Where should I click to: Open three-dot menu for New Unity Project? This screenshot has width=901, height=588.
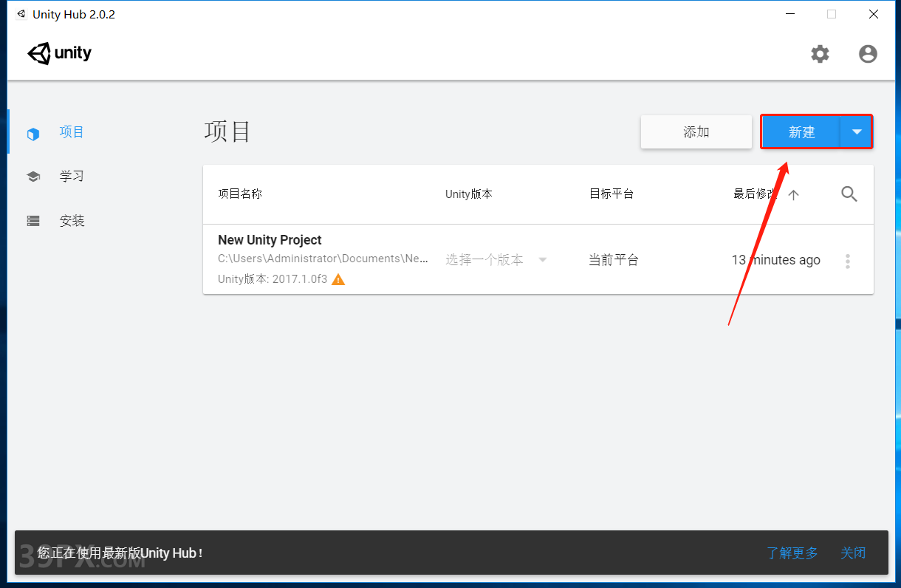tap(848, 261)
